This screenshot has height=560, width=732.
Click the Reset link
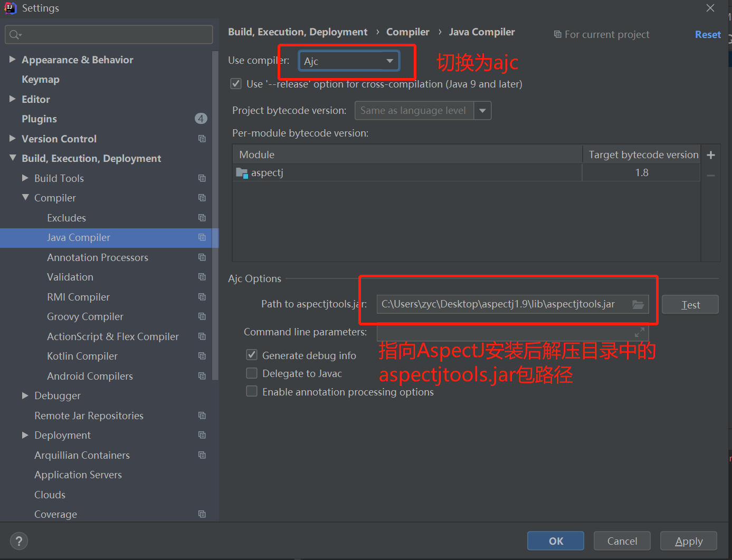(707, 34)
